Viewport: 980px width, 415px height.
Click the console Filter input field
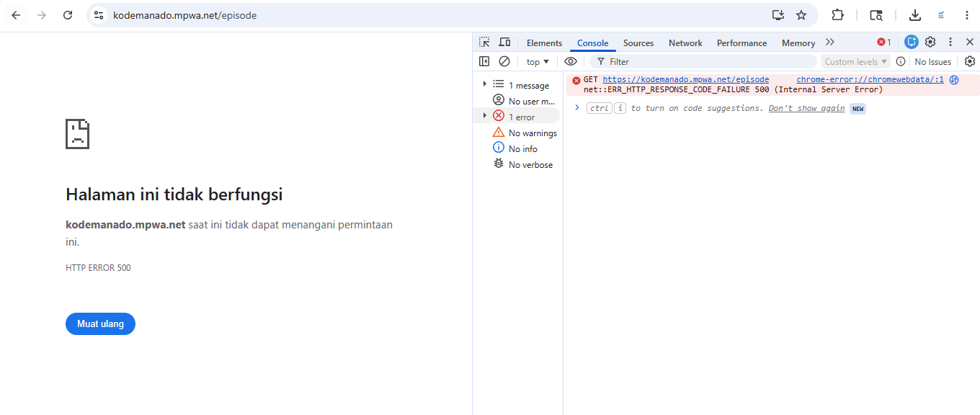703,62
